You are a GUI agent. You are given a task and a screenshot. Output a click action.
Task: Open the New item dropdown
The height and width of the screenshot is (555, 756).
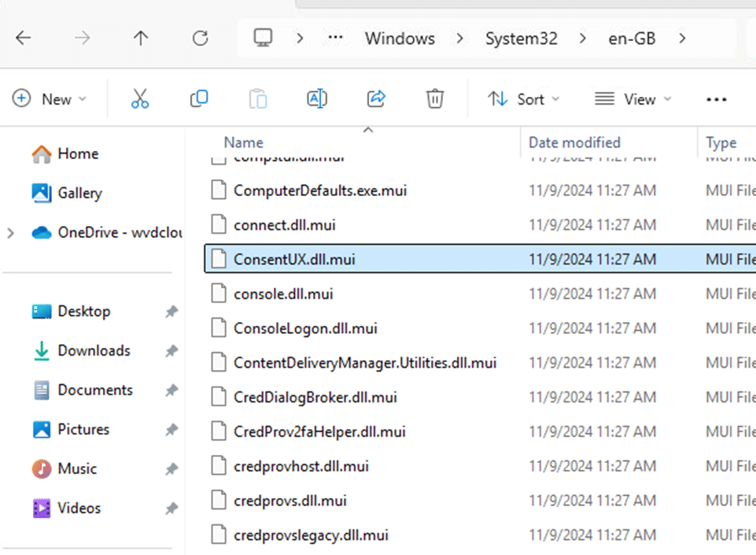pyautogui.click(x=50, y=99)
